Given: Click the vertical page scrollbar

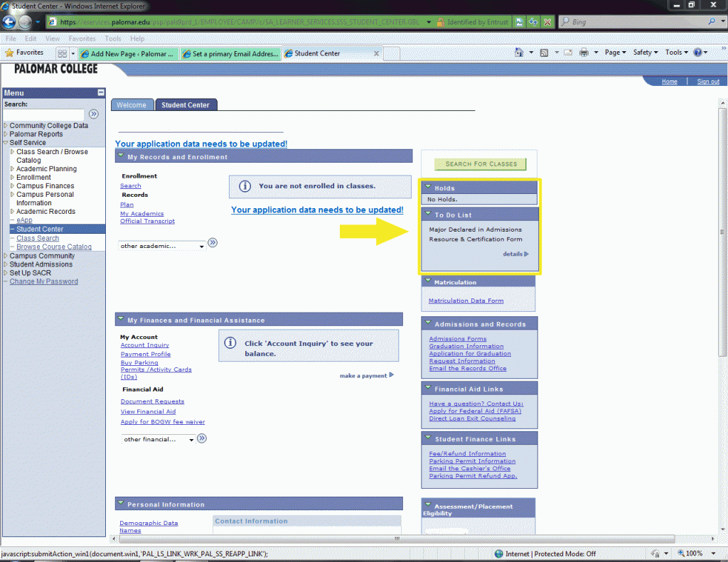Looking at the screenshot, I should [x=722, y=232].
